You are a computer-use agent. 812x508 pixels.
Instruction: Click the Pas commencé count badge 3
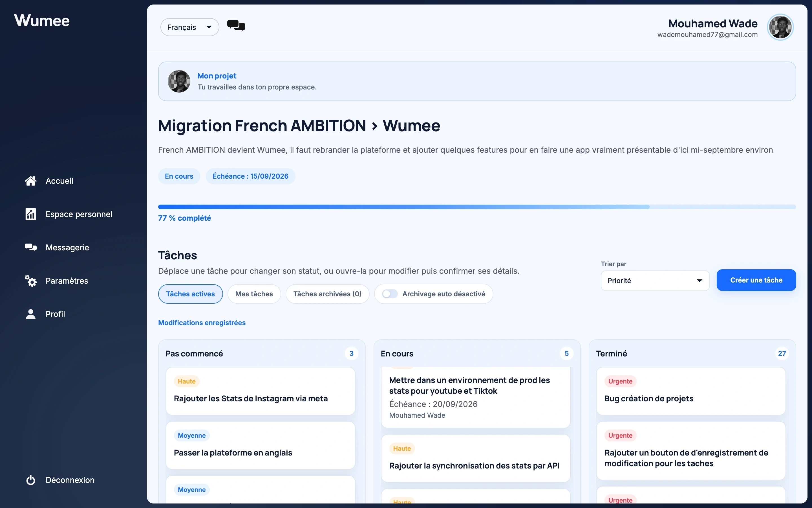point(351,353)
